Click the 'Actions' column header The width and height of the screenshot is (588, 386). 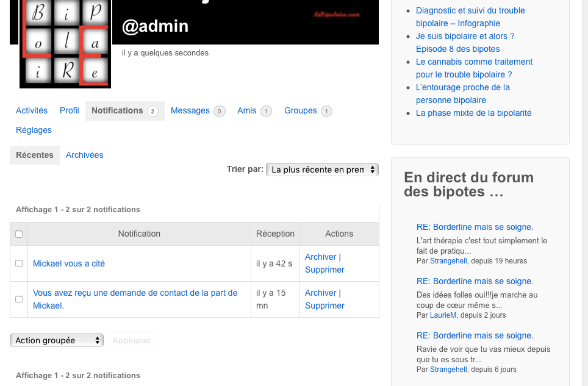[339, 234]
